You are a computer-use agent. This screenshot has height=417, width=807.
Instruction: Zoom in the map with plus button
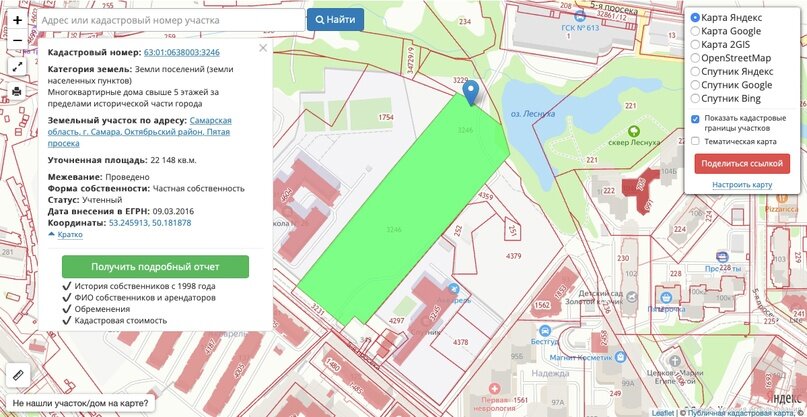pos(17,20)
